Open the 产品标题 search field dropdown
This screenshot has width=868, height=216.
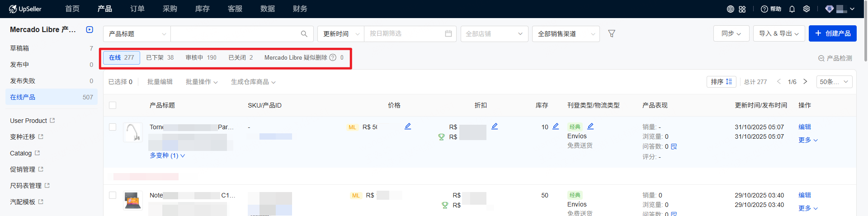pos(137,34)
